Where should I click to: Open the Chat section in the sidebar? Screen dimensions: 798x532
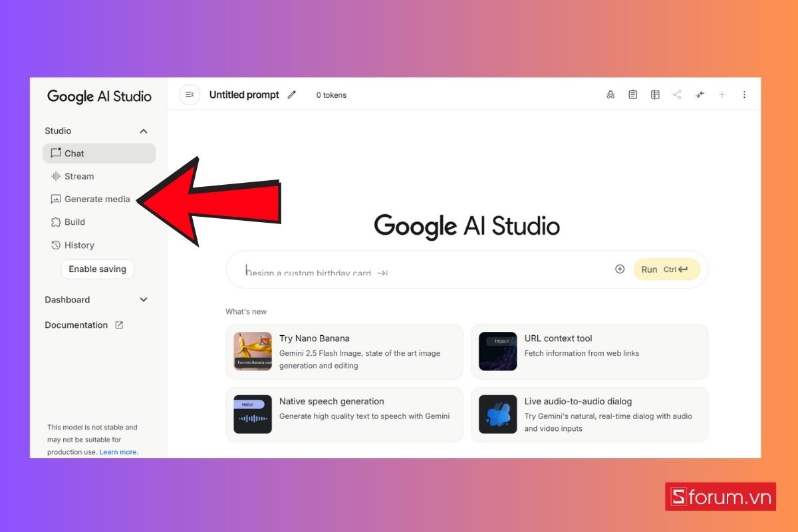tap(74, 153)
